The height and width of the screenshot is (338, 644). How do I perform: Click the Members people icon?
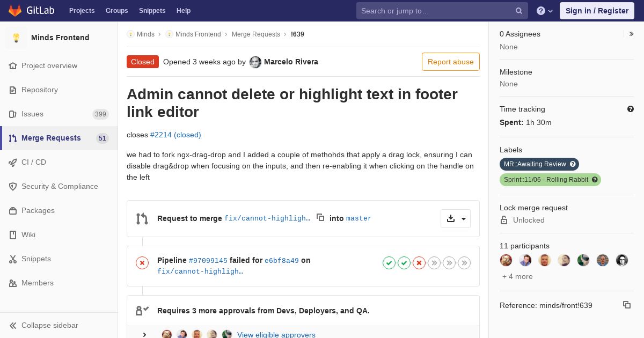click(13, 283)
